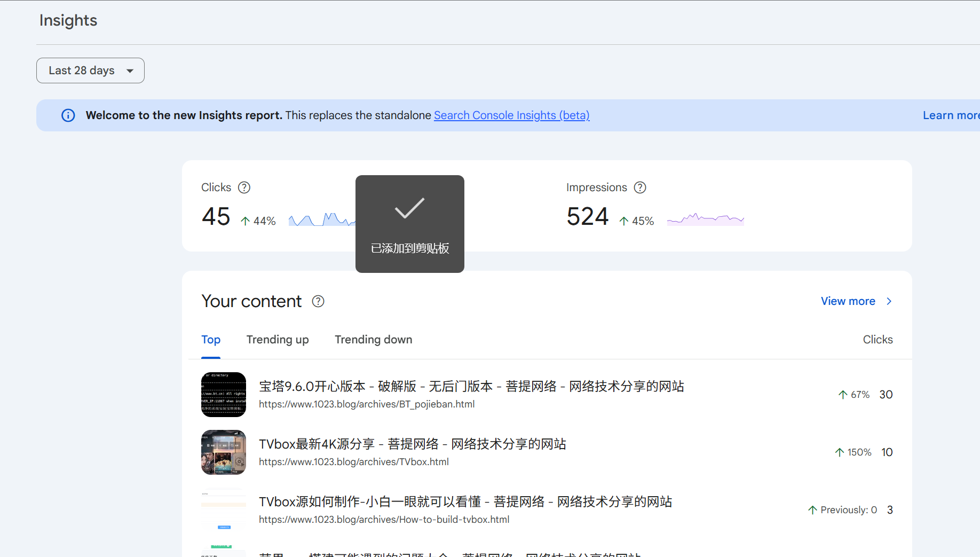Image resolution: width=980 pixels, height=557 pixels.
Task: Click the Impressions sparkline chart
Action: tap(705, 219)
